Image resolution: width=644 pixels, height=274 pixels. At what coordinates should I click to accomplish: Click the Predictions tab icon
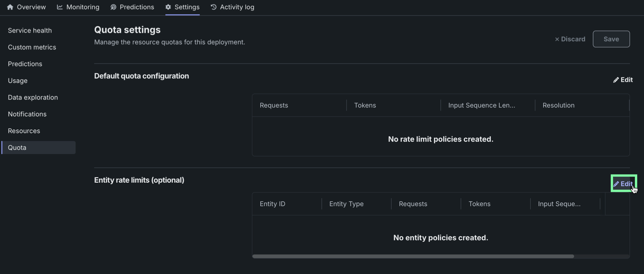[113, 7]
